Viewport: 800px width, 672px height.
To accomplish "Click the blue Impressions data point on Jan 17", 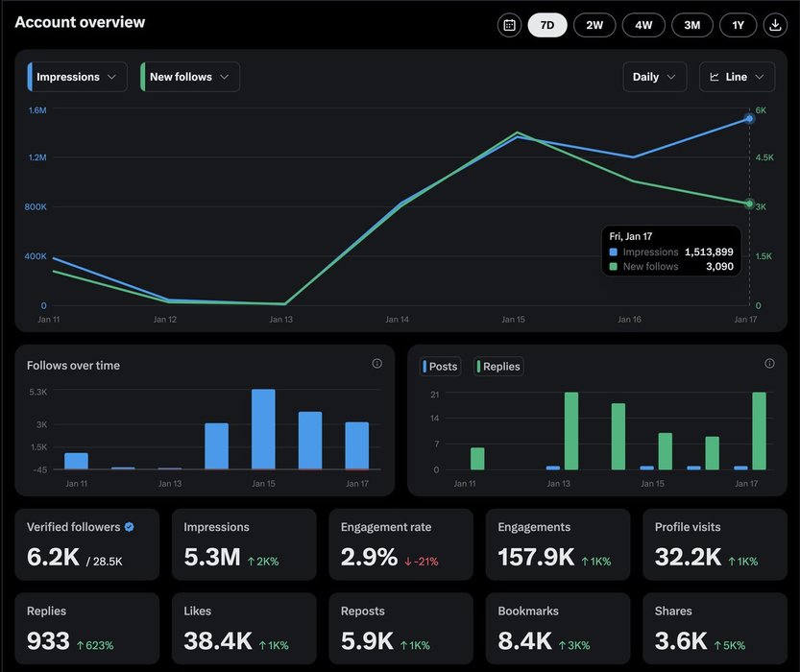I will coord(749,119).
